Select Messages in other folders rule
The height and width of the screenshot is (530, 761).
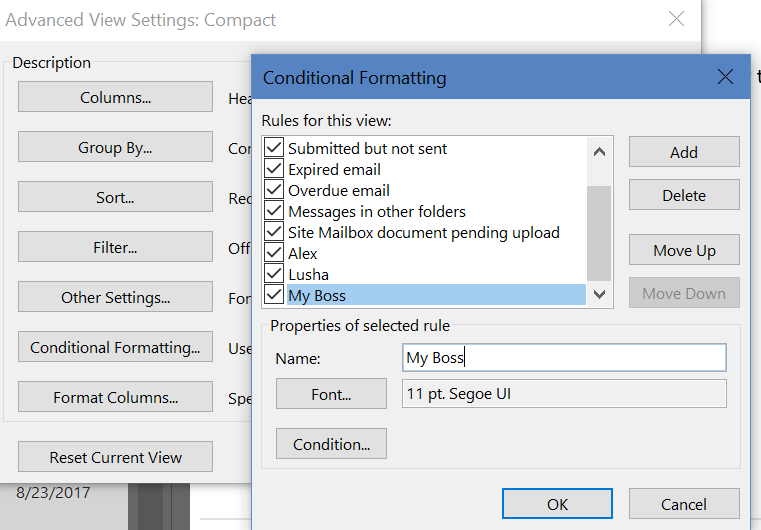376,211
